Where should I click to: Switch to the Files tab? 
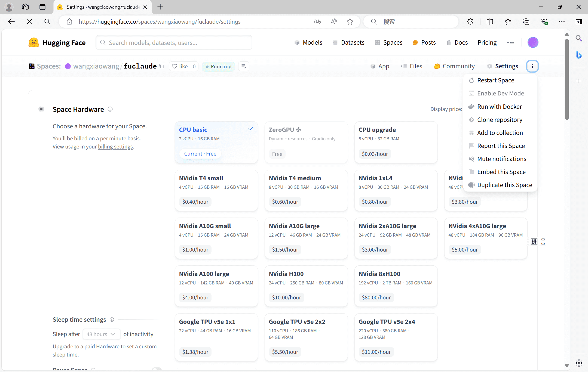pyautogui.click(x=412, y=66)
